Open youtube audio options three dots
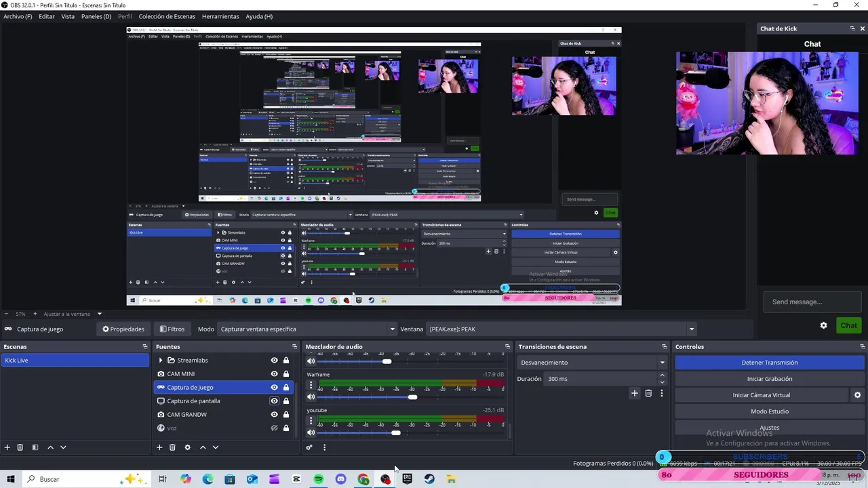The image size is (868, 488). pyautogui.click(x=311, y=421)
